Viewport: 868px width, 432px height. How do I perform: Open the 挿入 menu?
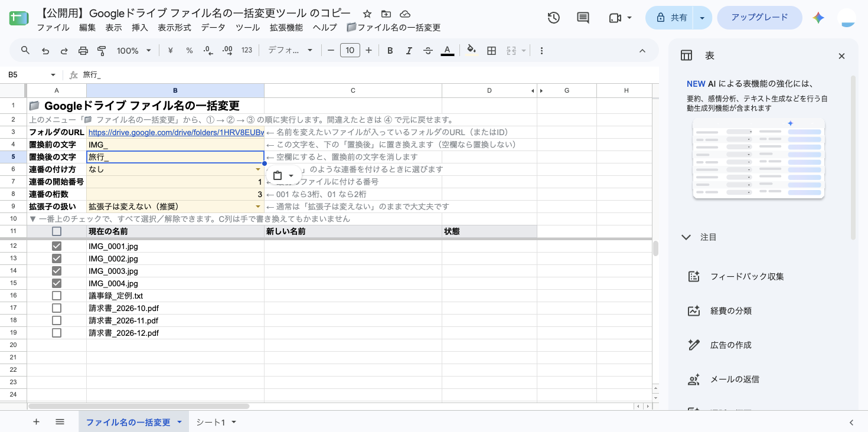[140, 27]
